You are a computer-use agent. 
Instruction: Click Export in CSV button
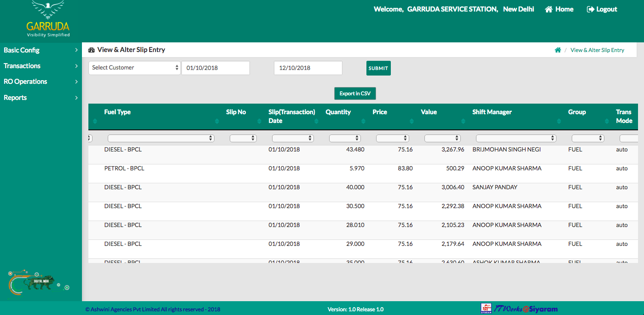355,93
